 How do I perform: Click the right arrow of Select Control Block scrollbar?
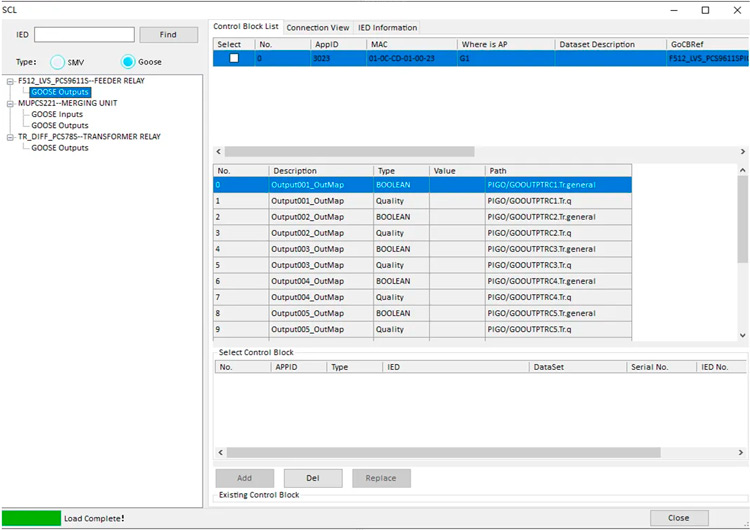(x=741, y=452)
